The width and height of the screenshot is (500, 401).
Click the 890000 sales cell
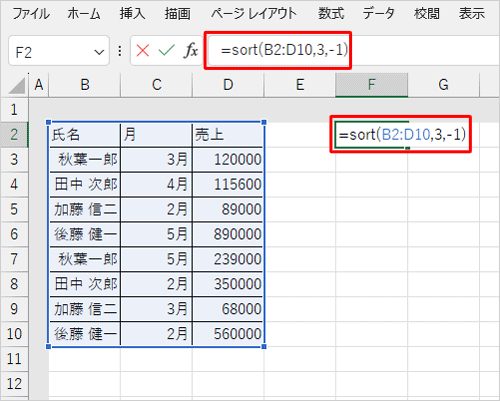click(x=228, y=234)
